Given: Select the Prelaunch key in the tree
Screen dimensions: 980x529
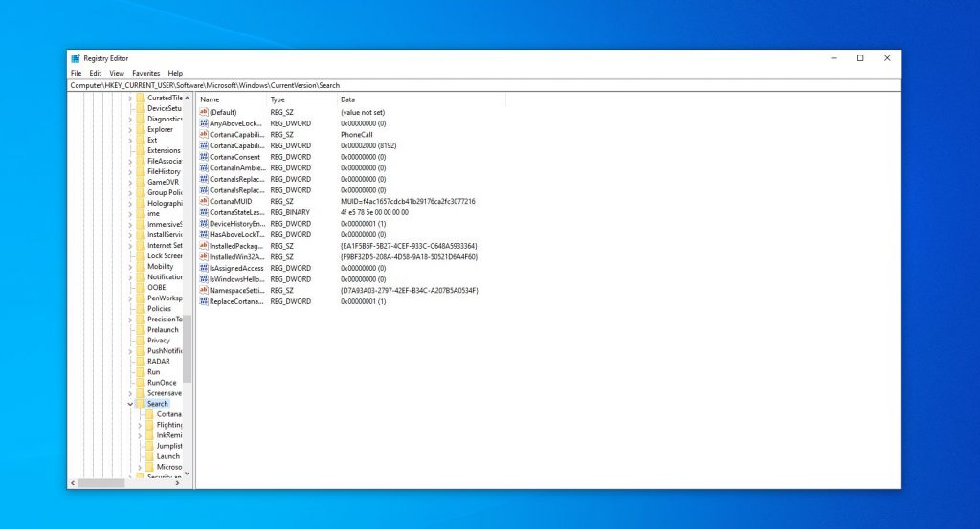Looking at the screenshot, I should click(x=163, y=330).
